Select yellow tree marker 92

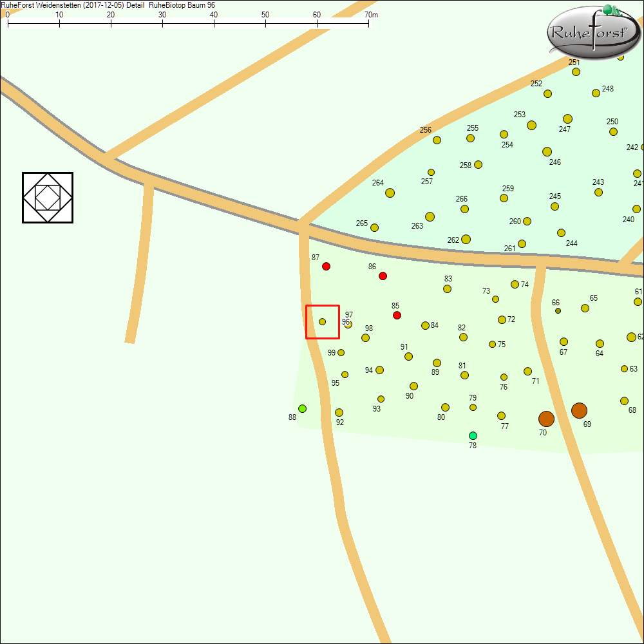coord(339,413)
